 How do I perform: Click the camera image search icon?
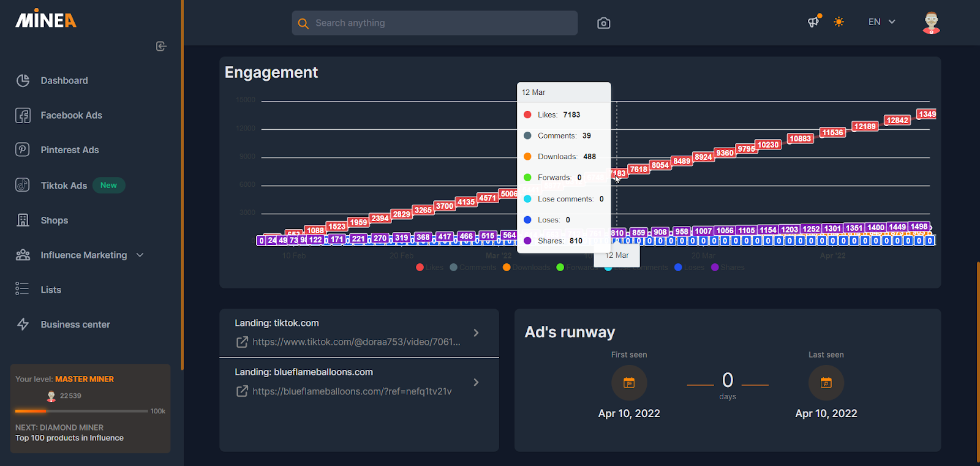click(x=603, y=23)
